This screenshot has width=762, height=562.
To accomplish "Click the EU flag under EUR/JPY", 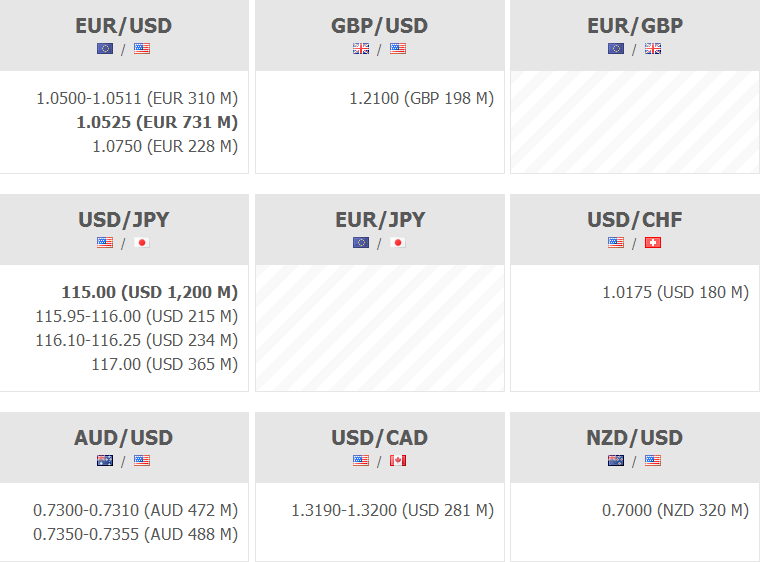I will 361,242.
